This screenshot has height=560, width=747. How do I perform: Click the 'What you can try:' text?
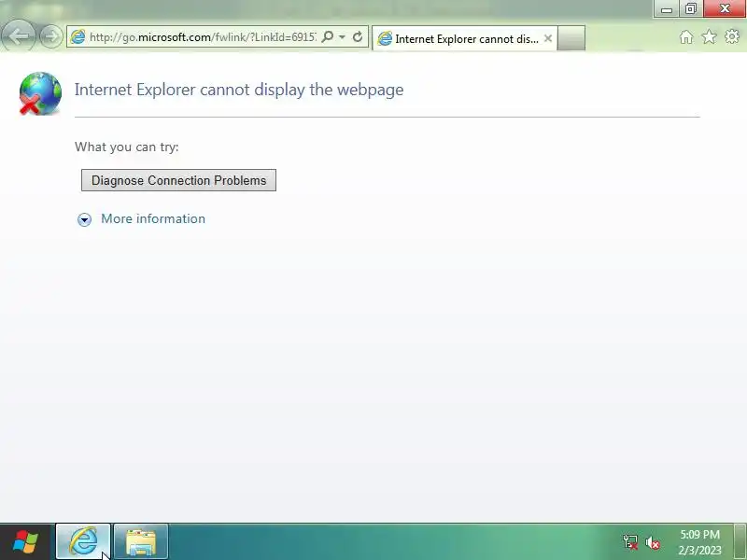pos(127,147)
